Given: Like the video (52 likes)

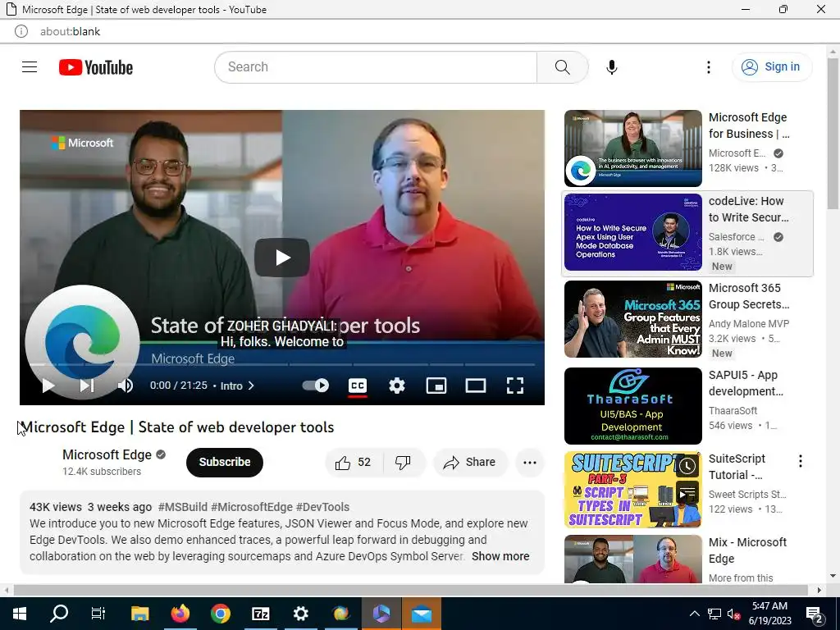Looking at the screenshot, I should pyautogui.click(x=353, y=463).
